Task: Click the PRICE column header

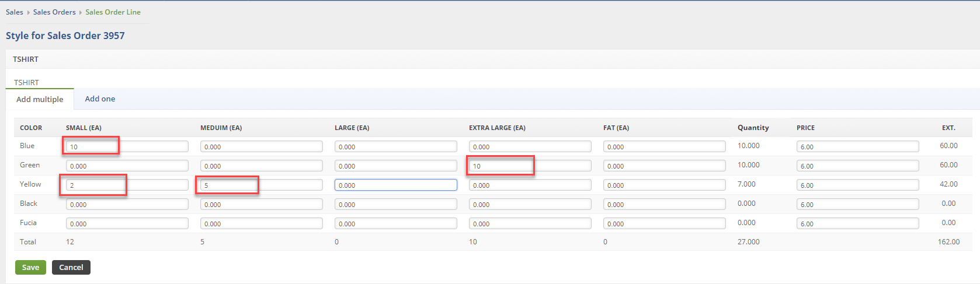Action: click(805, 128)
